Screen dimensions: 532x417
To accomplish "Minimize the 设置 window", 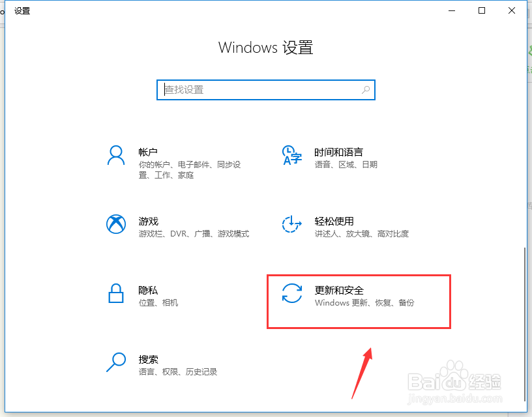I will (x=452, y=10).
